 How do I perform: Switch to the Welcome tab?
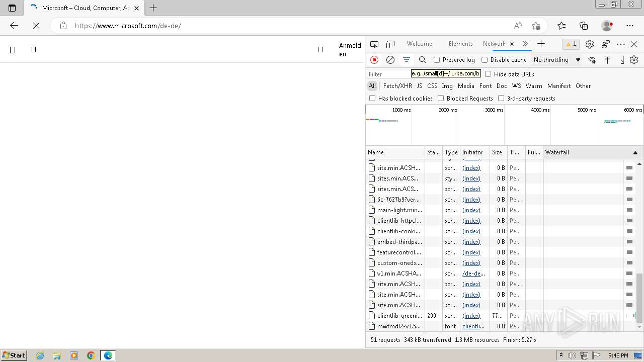pos(420,44)
